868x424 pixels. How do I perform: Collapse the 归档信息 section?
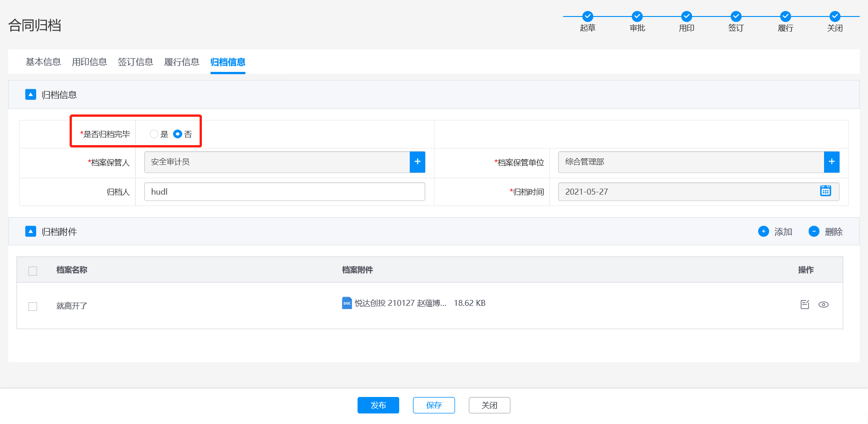point(31,94)
